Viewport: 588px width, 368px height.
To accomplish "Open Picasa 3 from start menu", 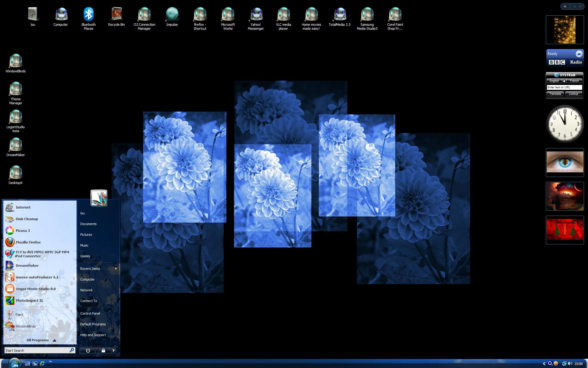I will (x=23, y=231).
